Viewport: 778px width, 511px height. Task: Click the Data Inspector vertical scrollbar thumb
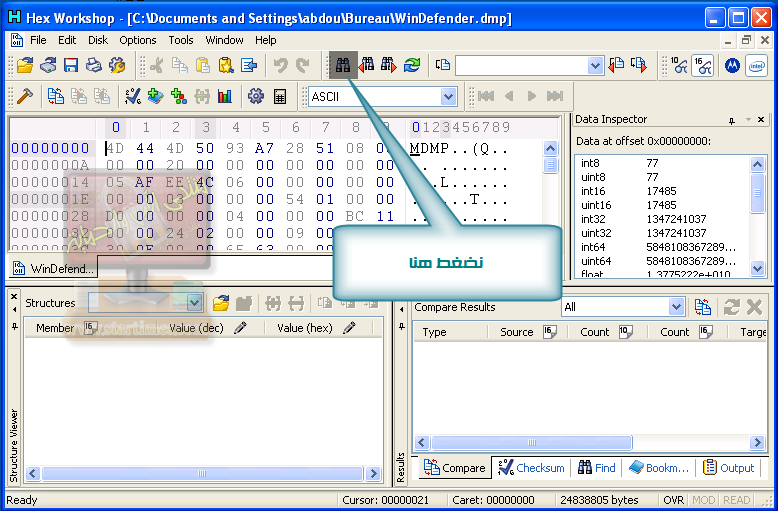757,193
